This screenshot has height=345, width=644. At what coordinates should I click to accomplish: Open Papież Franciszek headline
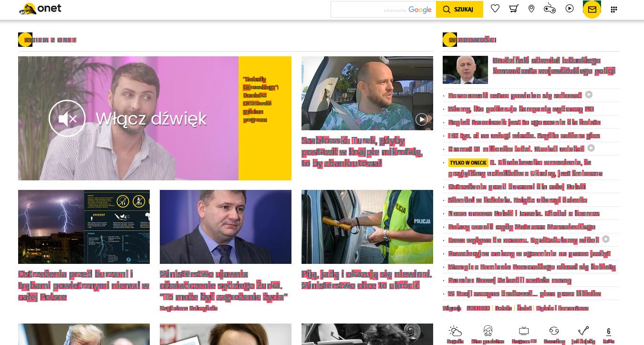(524, 122)
